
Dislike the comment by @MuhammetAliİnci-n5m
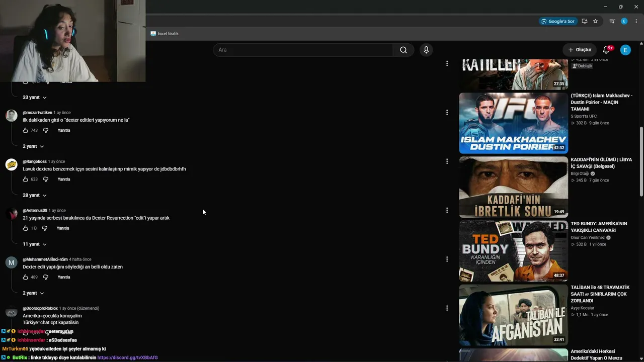tap(45, 277)
